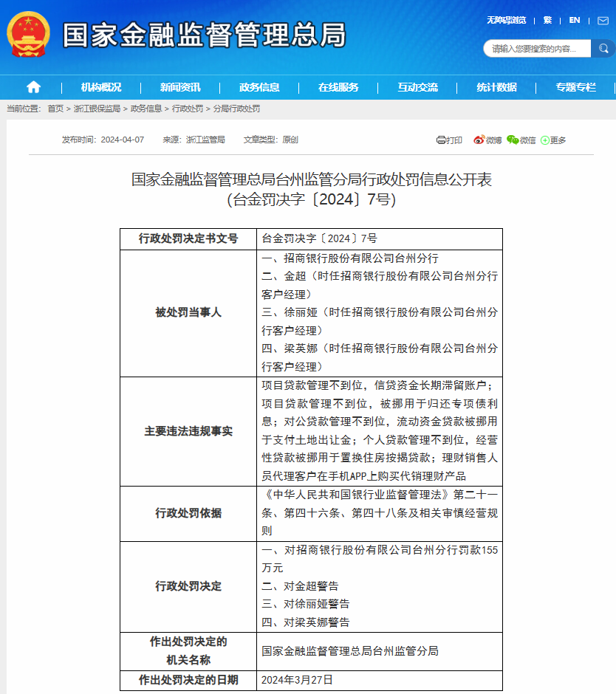Open the 机构概况 menu

[101, 87]
